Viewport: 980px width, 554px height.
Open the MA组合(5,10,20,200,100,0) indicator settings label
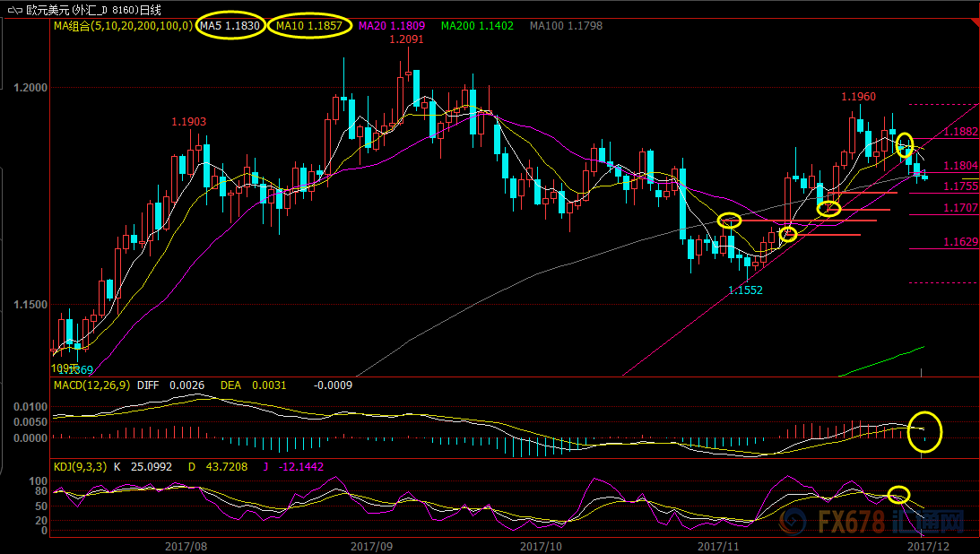click(x=123, y=26)
